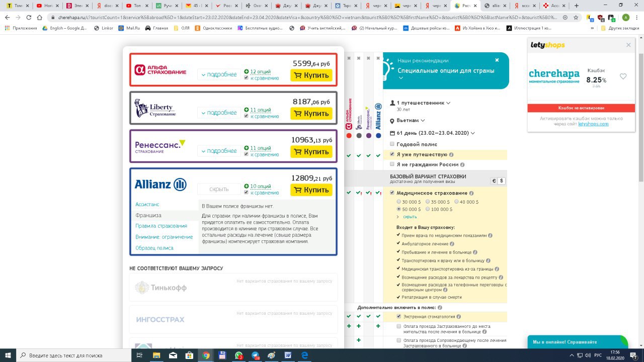Buy the Liberty insurance policy
This screenshot has height=362, width=644.
[311, 114]
